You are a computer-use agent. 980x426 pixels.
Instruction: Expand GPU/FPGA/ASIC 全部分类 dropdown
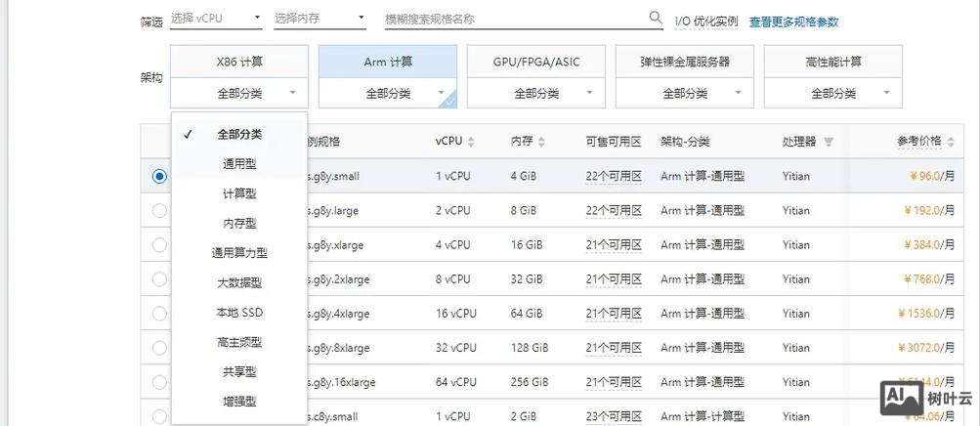[536, 93]
